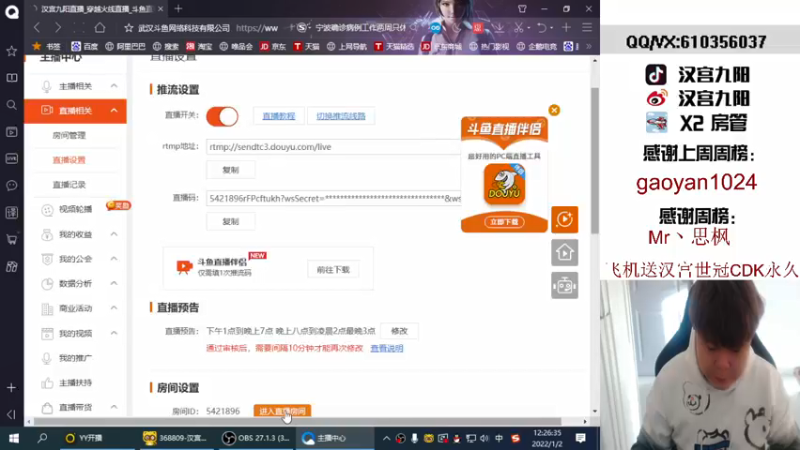
Task: Expand the 直播带货 sidebar section
Action: tap(114, 407)
